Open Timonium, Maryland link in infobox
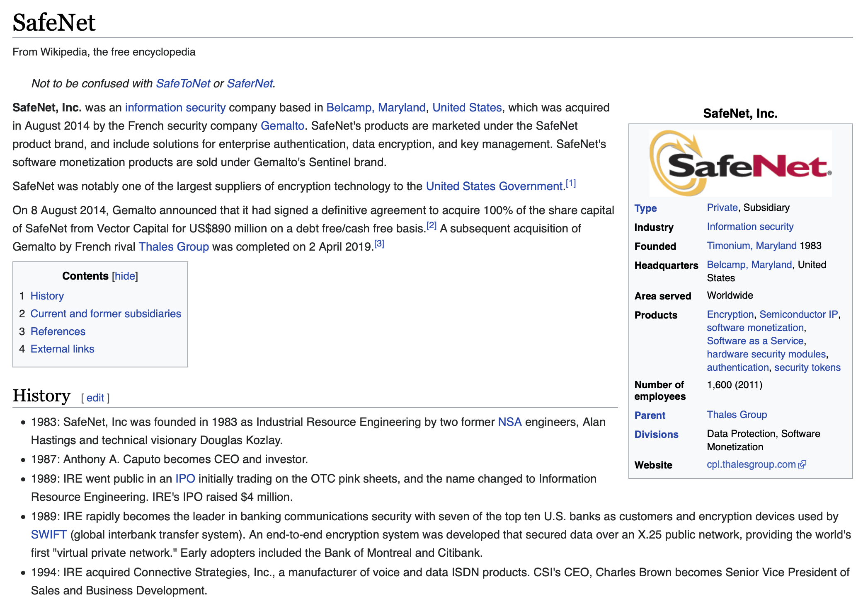 tap(752, 246)
